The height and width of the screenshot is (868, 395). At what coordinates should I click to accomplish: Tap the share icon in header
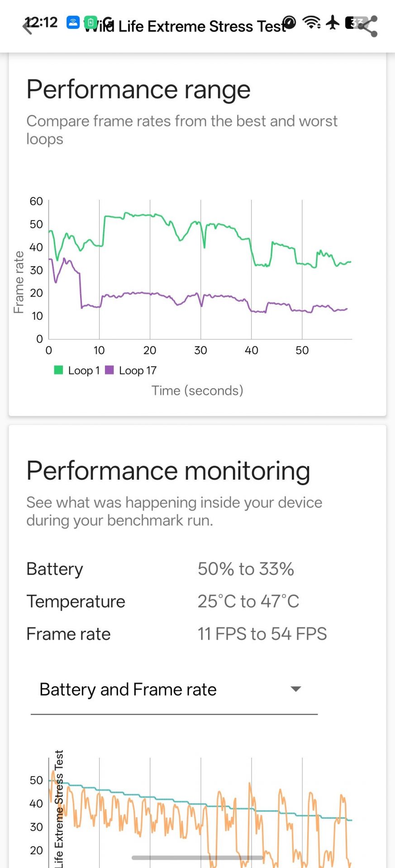(369, 26)
